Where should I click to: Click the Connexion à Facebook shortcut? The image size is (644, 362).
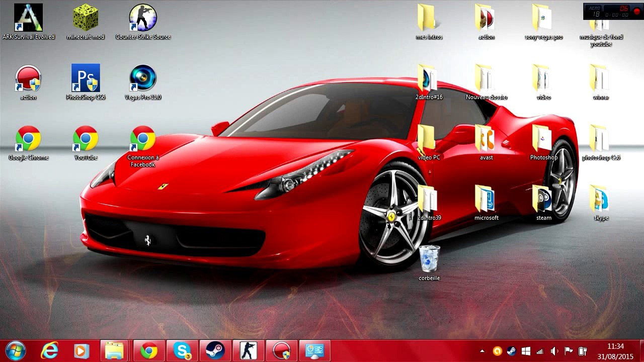pos(143,139)
